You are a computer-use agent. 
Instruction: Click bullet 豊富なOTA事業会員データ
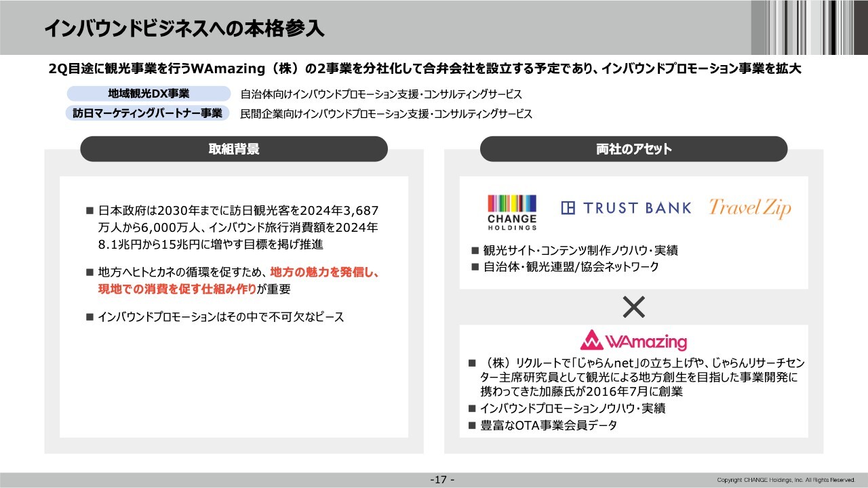pos(543,426)
